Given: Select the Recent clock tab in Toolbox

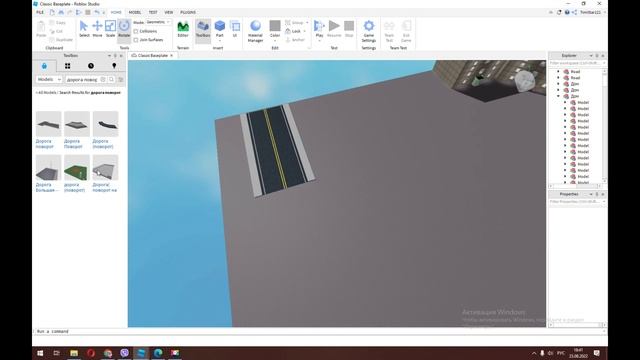Looking at the screenshot, I should click(x=91, y=66).
